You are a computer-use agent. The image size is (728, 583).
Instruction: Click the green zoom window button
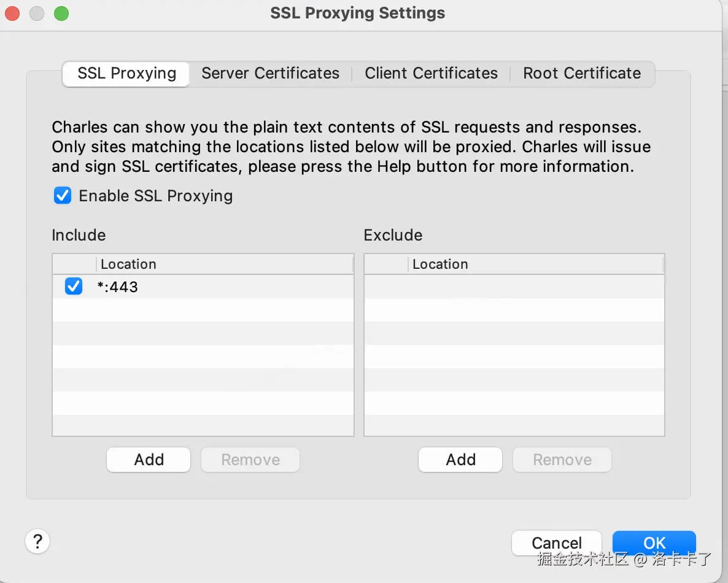click(61, 14)
